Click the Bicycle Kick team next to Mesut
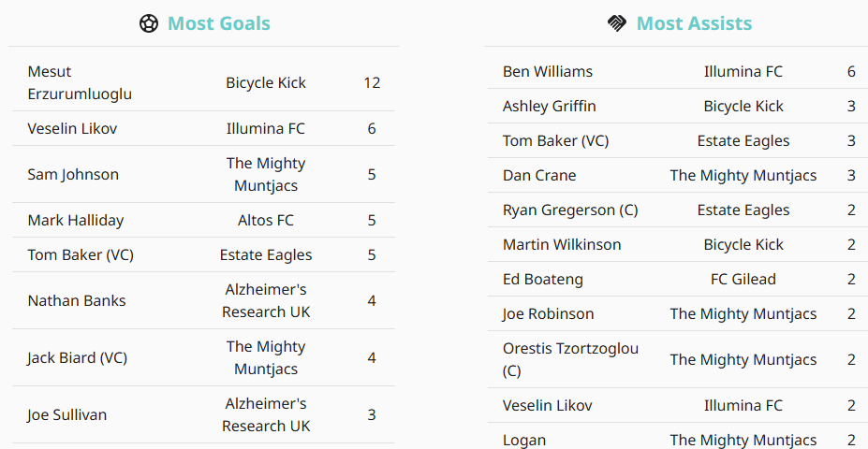Image resolution: width=868 pixels, height=449 pixels. click(x=266, y=82)
